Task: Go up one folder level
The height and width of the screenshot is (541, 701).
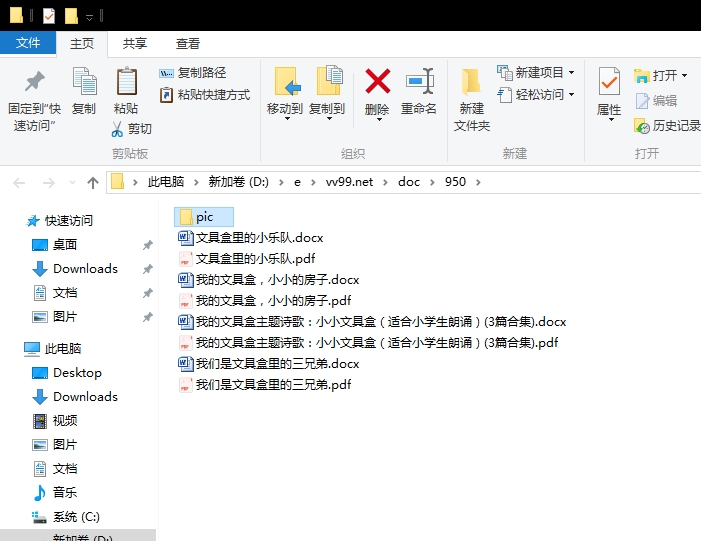Action: [x=93, y=182]
